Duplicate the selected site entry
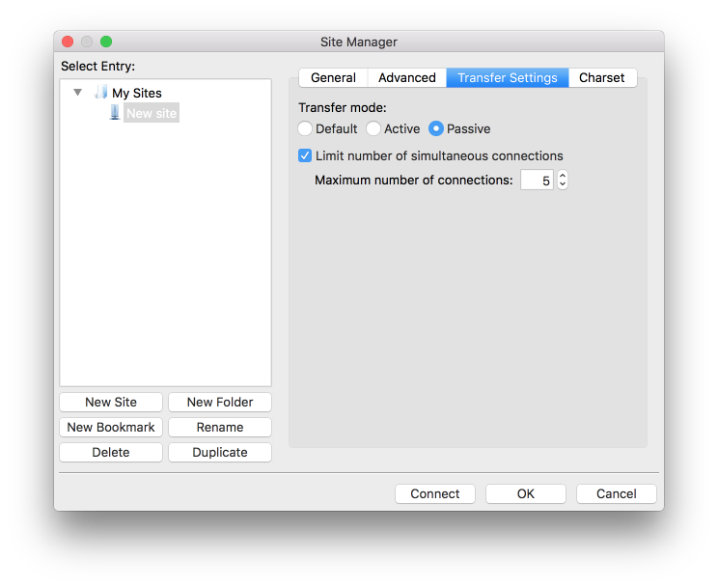 pos(220,452)
